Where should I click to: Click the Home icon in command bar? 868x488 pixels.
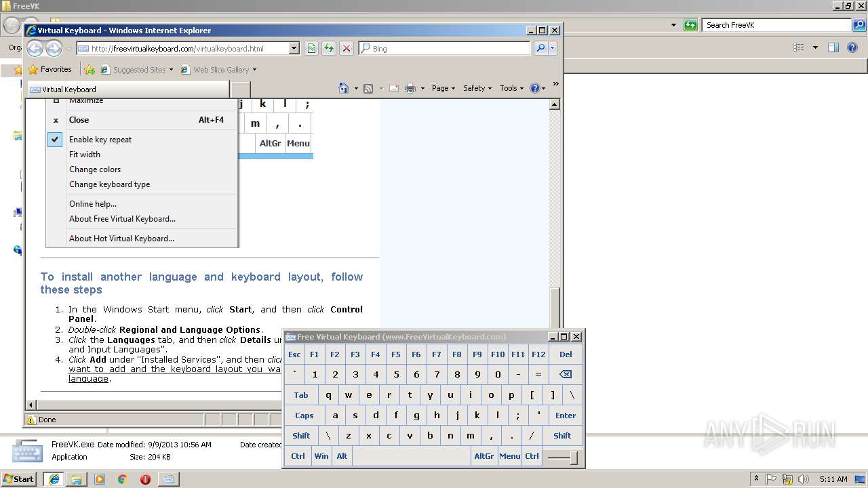pyautogui.click(x=344, y=88)
